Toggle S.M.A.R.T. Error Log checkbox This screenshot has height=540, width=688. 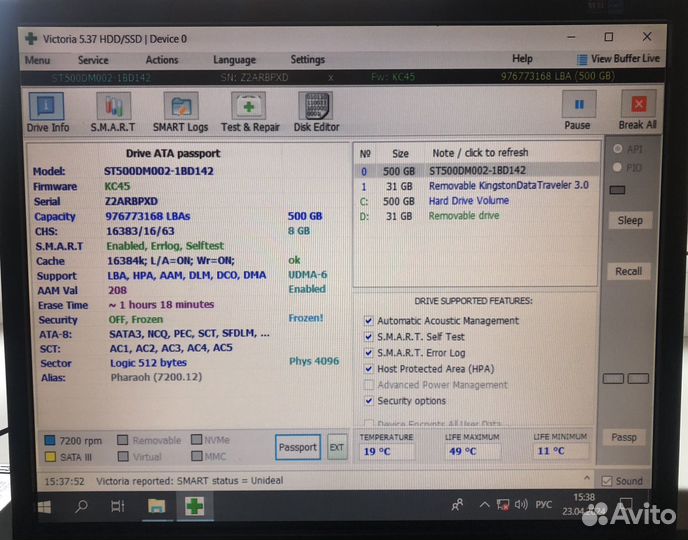pos(369,353)
